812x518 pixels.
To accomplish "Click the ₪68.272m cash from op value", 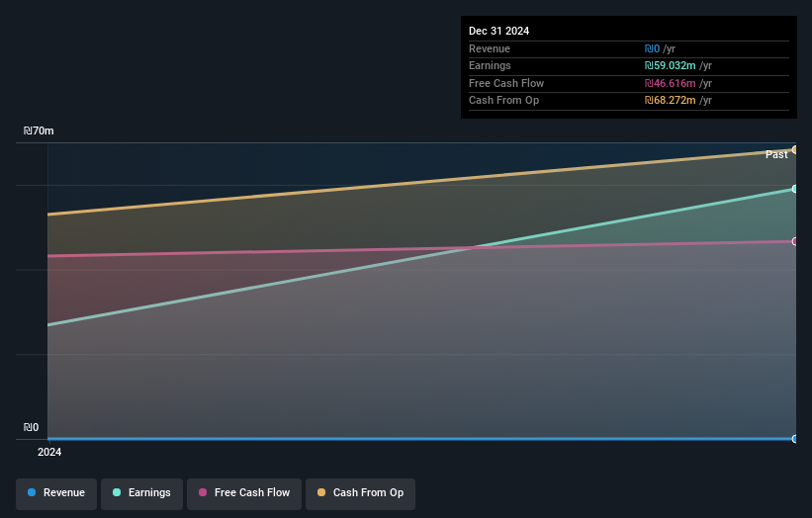I will 671,101.
